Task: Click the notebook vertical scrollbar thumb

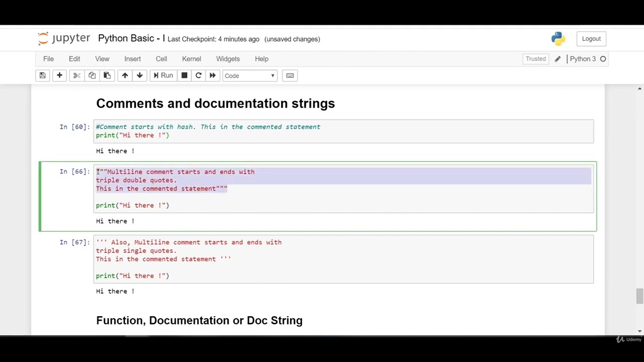Action: tap(639, 296)
